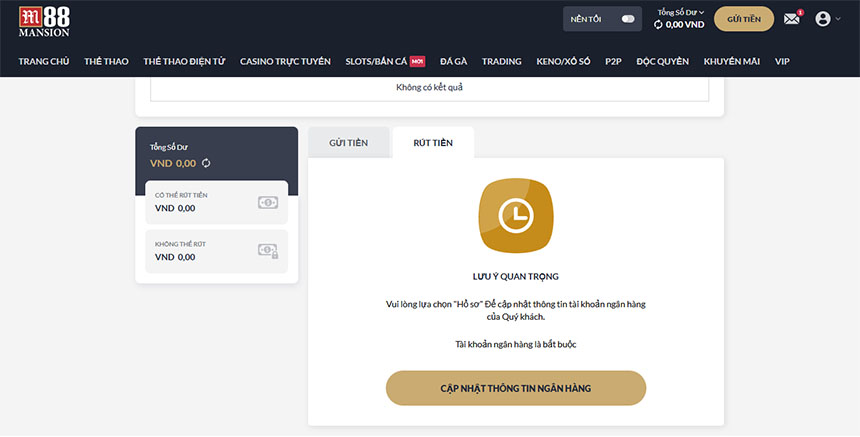
Task: Select the RÚT TIỀN tab
Action: tap(433, 143)
